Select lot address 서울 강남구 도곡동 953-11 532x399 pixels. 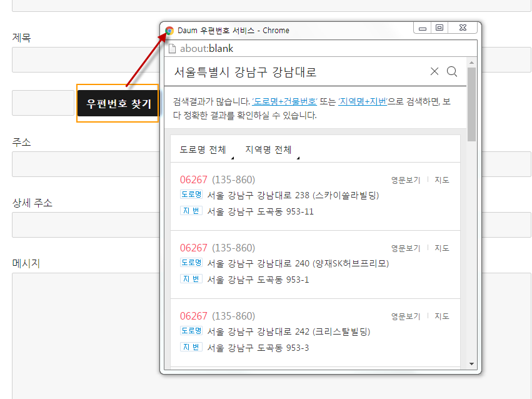(x=260, y=212)
